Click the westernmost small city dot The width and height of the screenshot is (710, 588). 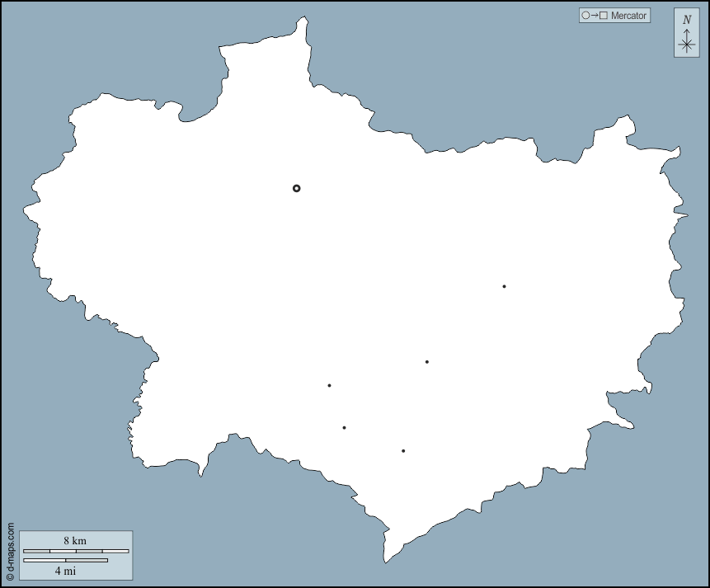coord(329,385)
